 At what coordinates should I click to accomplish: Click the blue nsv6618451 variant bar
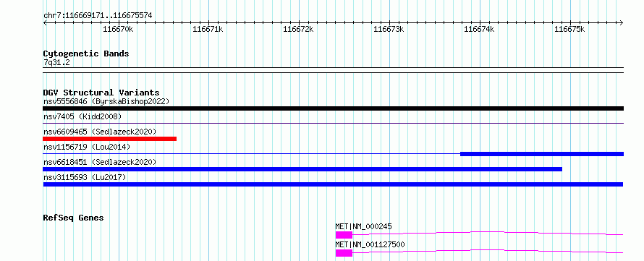pos(302,169)
